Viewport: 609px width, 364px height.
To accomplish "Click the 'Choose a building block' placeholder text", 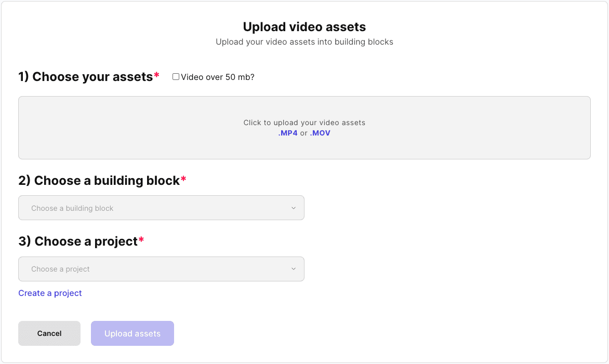I will (x=72, y=208).
